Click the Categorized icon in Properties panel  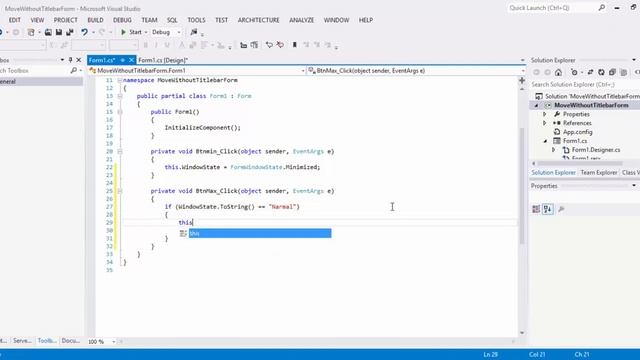click(x=536, y=209)
